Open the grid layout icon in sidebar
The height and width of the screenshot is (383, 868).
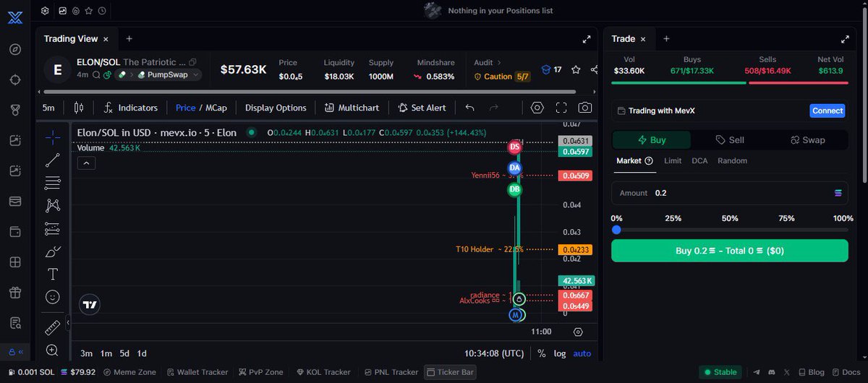(x=15, y=262)
